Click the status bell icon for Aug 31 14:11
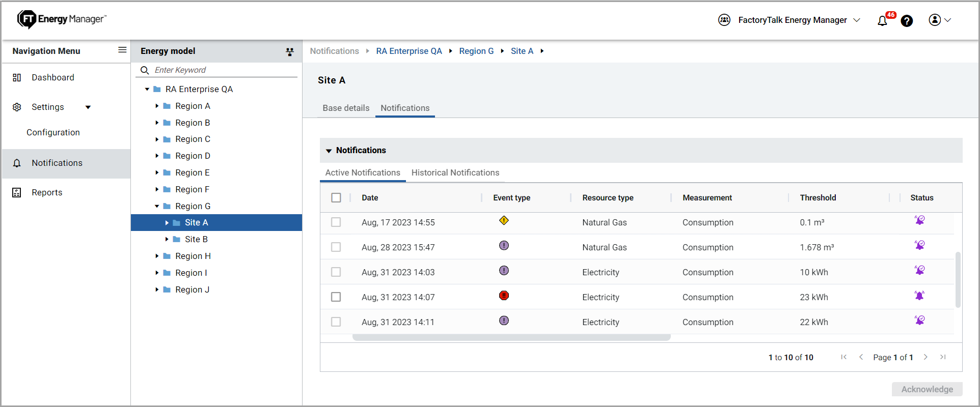Viewport: 980px width, 407px height. [919, 320]
